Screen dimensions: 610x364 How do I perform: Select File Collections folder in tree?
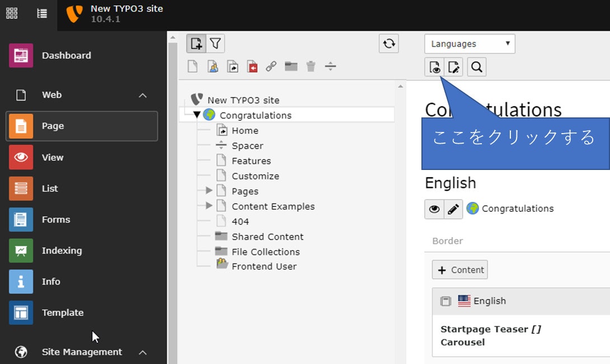click(266, 252)
